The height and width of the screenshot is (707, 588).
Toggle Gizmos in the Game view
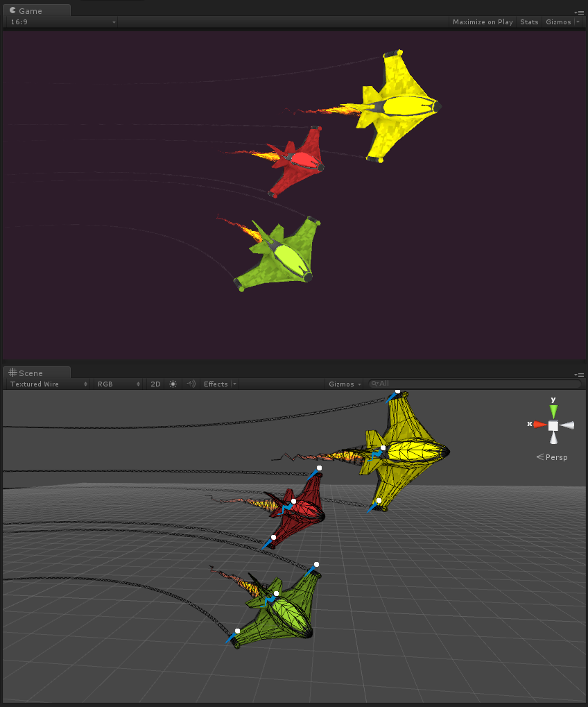(559, 22)
